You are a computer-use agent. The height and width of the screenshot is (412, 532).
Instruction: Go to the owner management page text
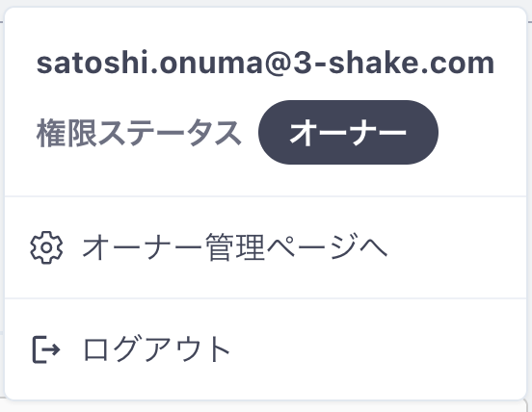coord(235,247)
